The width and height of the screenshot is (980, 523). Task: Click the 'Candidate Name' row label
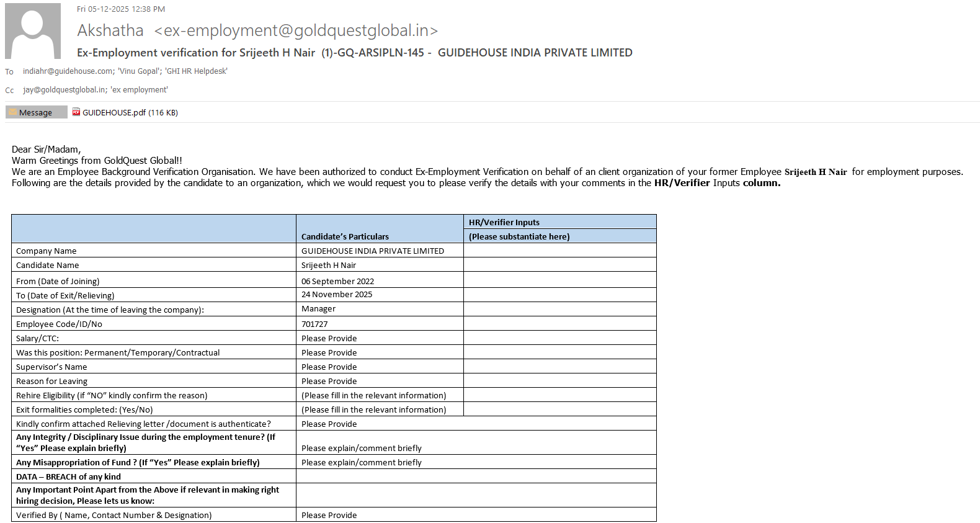[x=48, y=265]
